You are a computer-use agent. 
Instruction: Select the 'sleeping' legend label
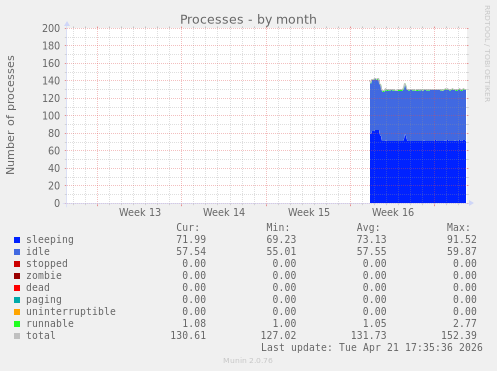(x=50, y=240)
